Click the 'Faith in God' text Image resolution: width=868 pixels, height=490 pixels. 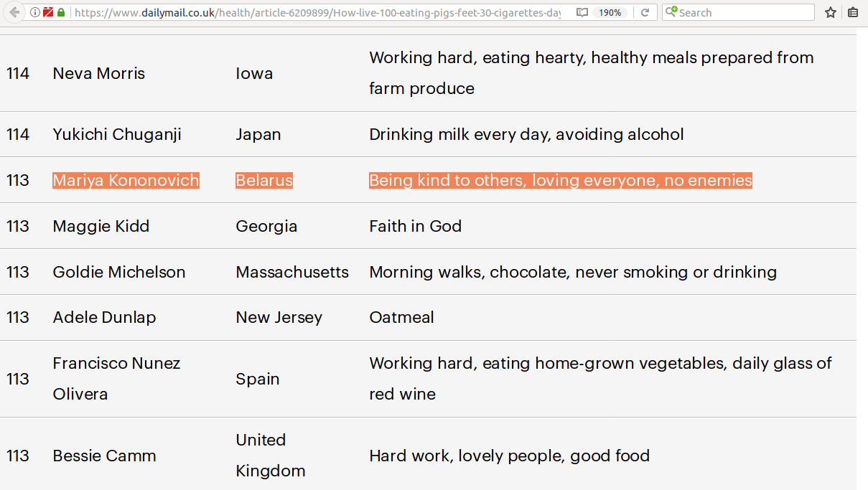click(x=415, y=226)
